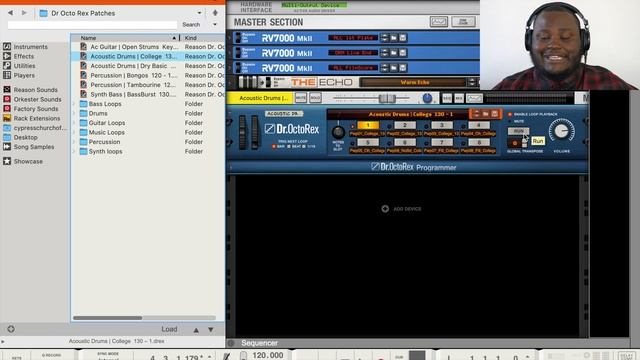
Task: Browse patch on first RV7000 folder icon
Action: pyautogui.click(x=393, y=38)
